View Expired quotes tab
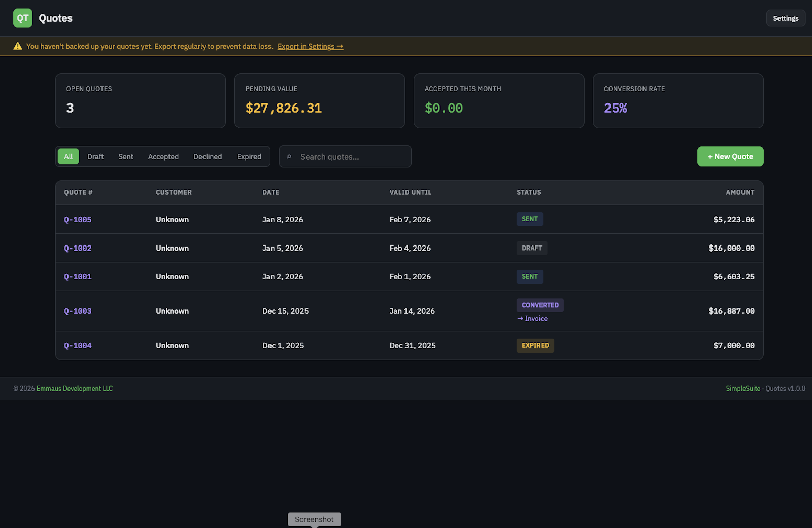The image size is (812, 528). click(249, 157)
